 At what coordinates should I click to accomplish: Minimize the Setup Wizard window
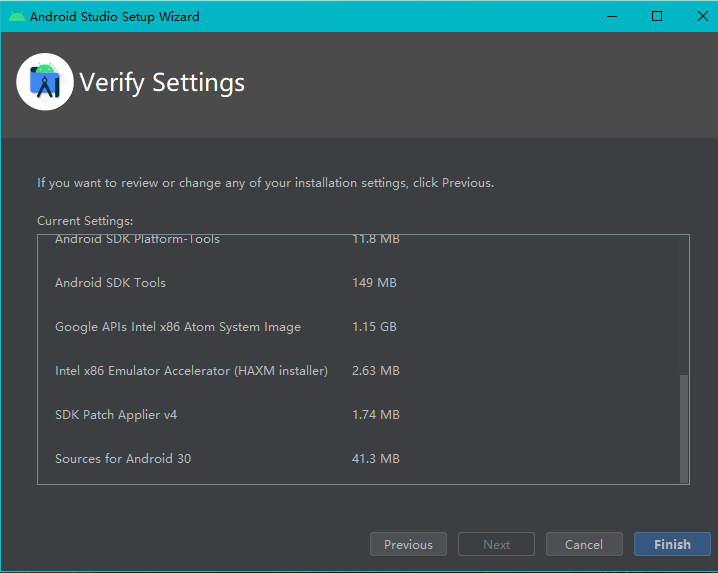(612, 16)
